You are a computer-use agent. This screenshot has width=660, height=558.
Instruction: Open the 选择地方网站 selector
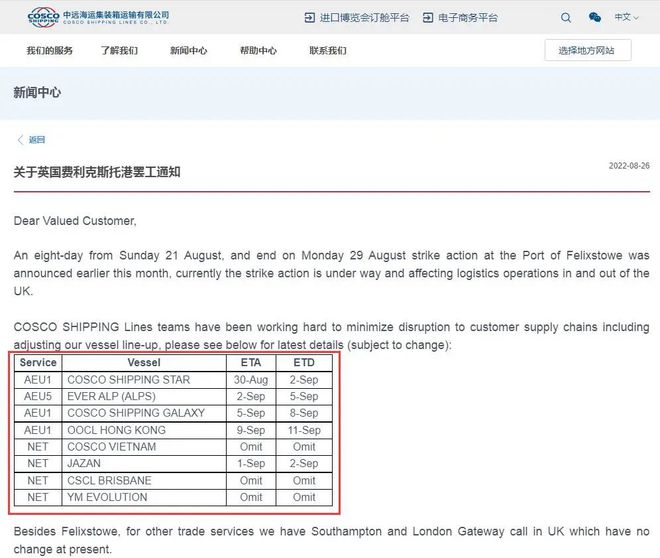tap(588, 50)
